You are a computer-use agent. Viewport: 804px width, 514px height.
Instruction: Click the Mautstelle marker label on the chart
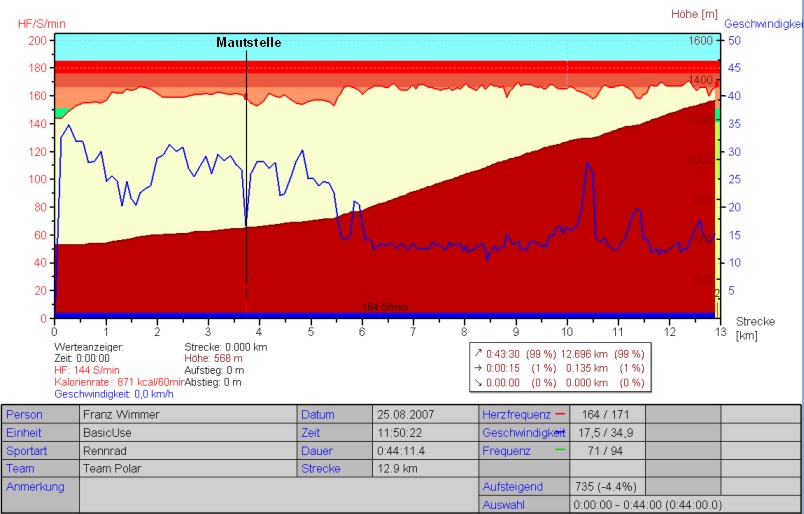[x=249, y=43]
